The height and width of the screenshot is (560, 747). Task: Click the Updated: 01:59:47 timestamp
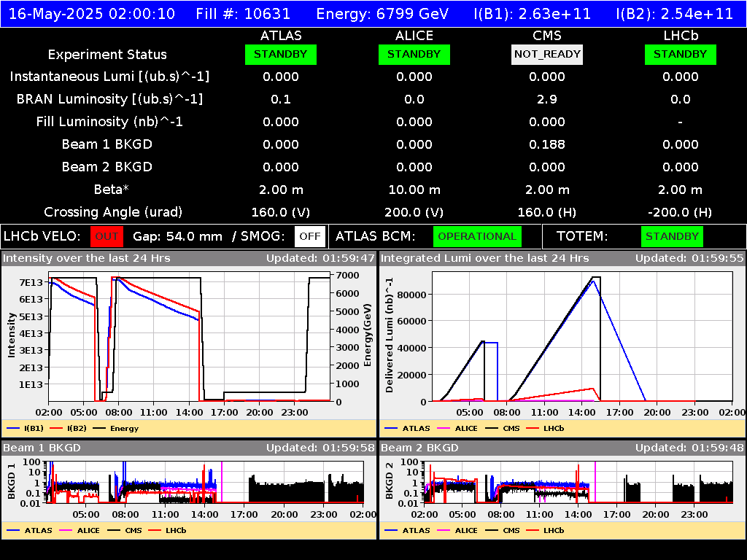tap(321, 258)
